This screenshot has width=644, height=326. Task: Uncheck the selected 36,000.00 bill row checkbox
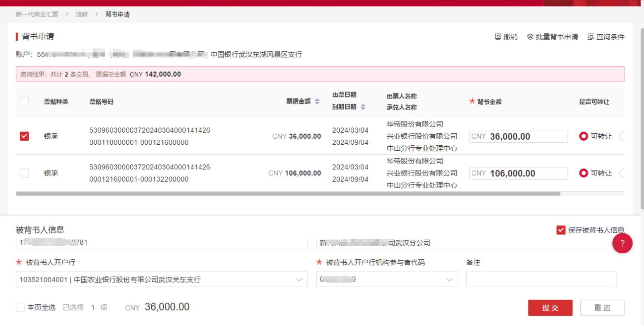tap(24, 136)
